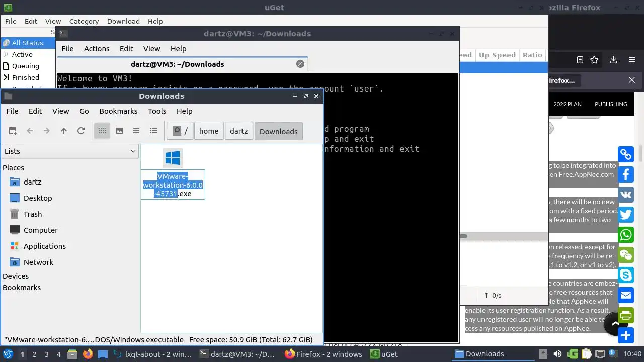Image resolution: width=644 pixels, height=362 pixels.
Task: Collapse the Places section header
Action: click(14, 168)
